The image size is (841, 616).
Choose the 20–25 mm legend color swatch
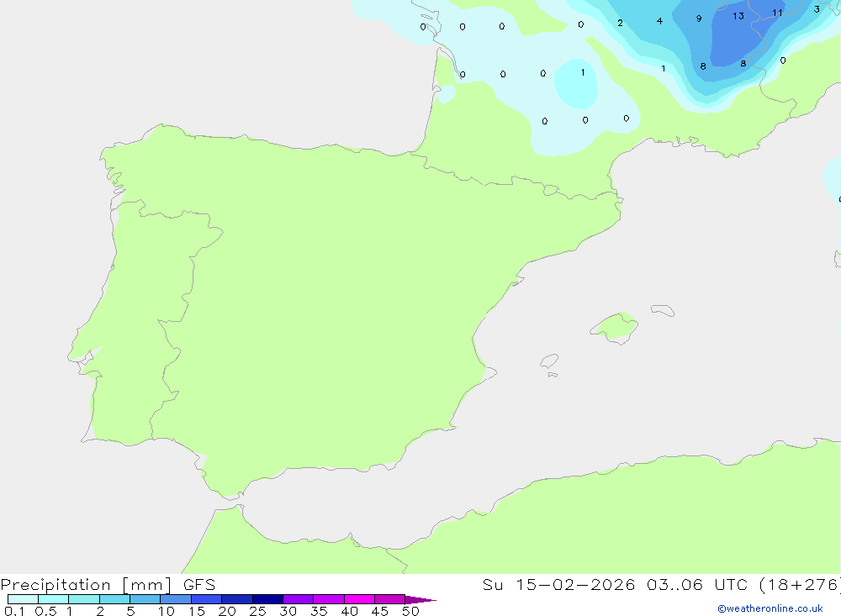pyautogui.click(x=236, y=599)
